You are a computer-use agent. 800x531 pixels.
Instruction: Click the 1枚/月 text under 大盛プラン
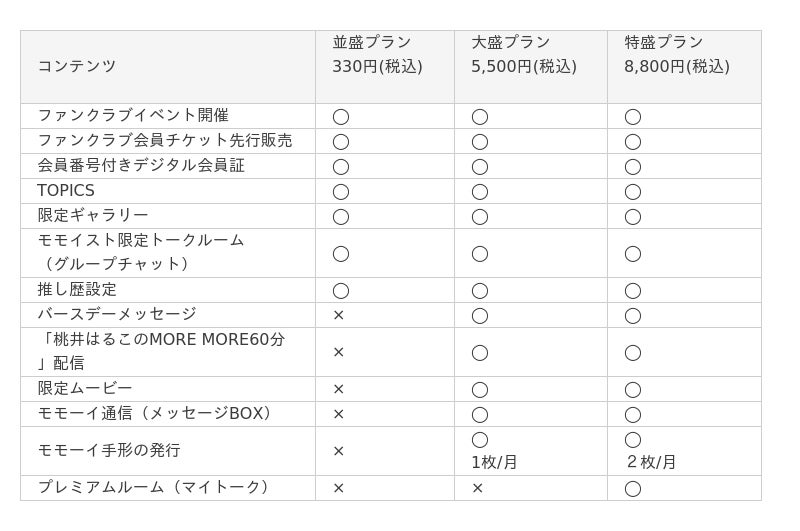coord(494,462)
